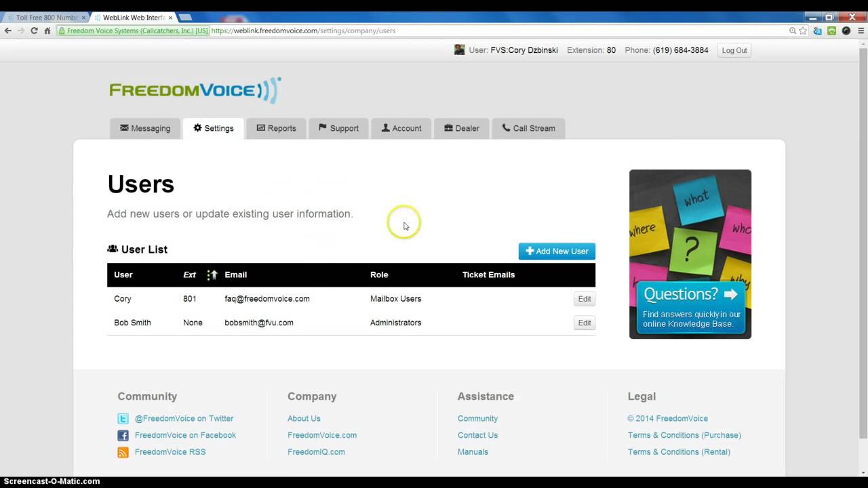Open the Call Stream tab

(528, 128)
